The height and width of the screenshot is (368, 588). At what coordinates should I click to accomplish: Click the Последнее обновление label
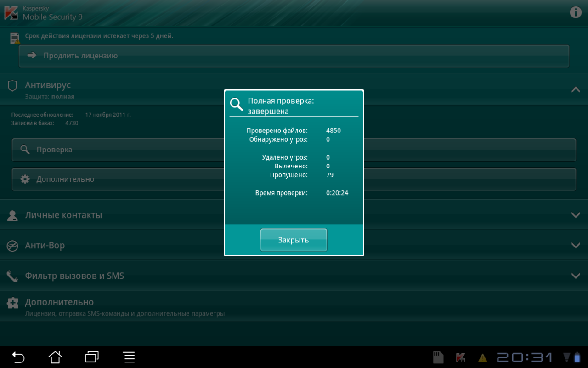42,115
